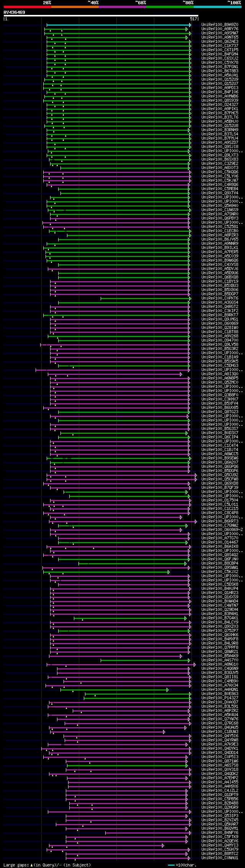This screenshot has height=868, width=245.
Task: Select the UniRef100_A9PDI3 entry
Action: (x=220, y=88)
